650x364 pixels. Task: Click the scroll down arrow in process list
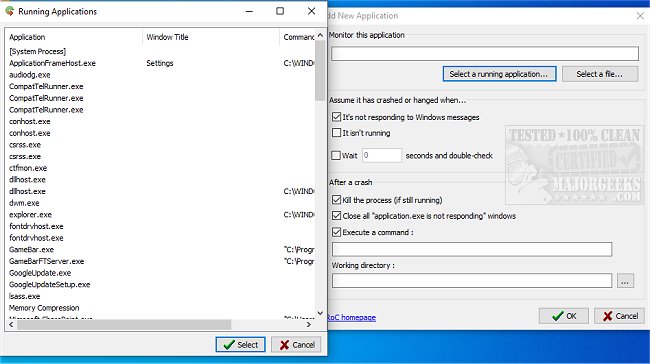(320, 313)
